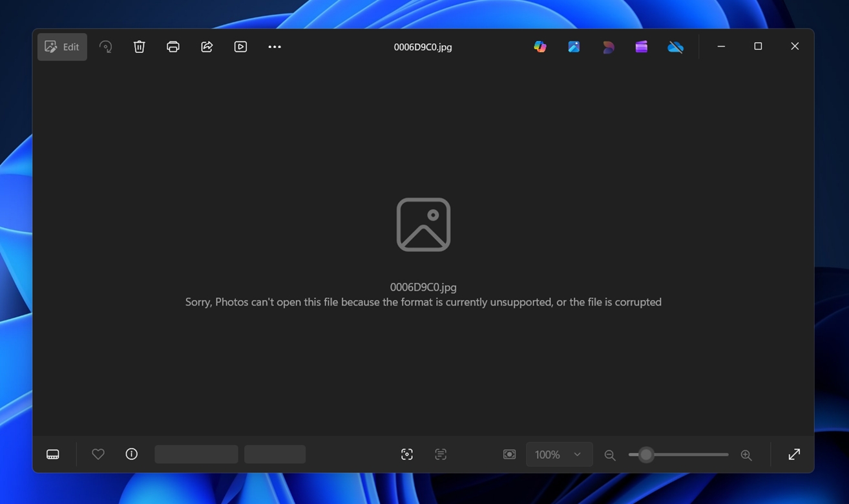
Task: Print the image using the printer icon
Action: point(173,47)
